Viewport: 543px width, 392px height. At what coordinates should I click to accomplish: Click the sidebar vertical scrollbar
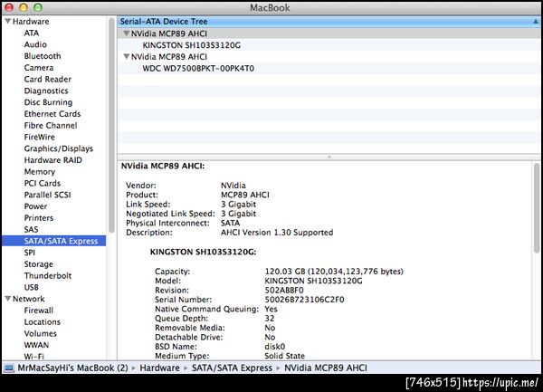pyautogui.click(x=111, y=125)
